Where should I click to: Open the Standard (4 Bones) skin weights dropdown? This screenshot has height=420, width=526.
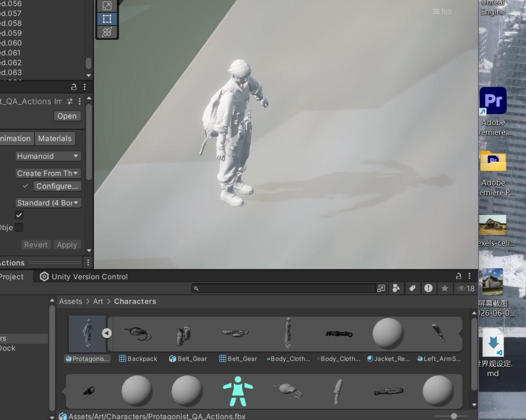click(48, 203)
